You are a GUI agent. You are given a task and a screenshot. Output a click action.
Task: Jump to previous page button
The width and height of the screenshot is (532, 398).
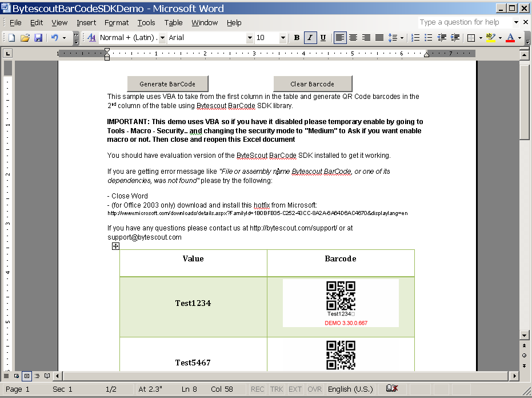coord(524,346)
